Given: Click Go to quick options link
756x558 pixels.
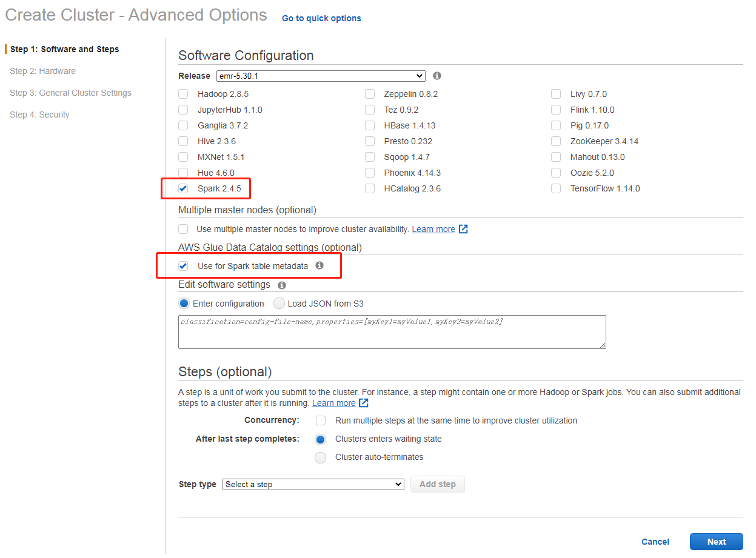Looking at the screenshot, I should (321, 18).
